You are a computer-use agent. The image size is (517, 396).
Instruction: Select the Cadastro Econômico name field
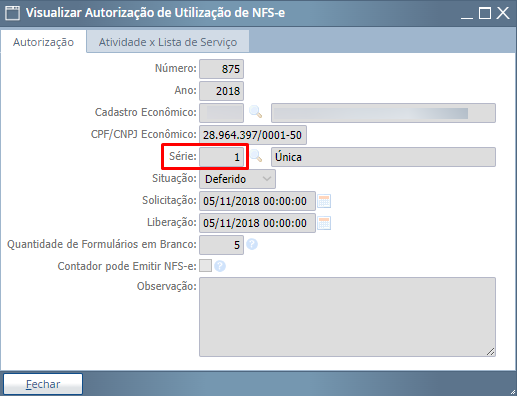[383, 113]
